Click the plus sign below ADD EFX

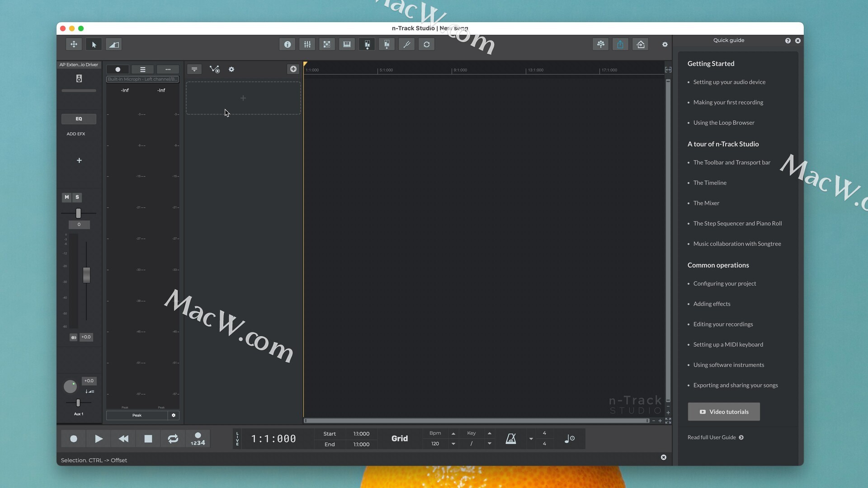pyautogui.click(x=79, y=160)
